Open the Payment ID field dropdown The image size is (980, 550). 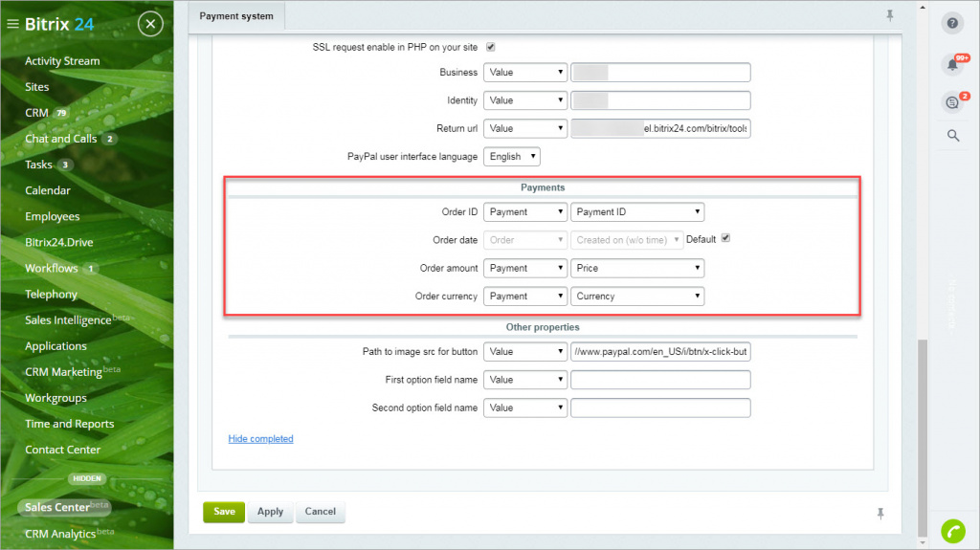(637, 212)
